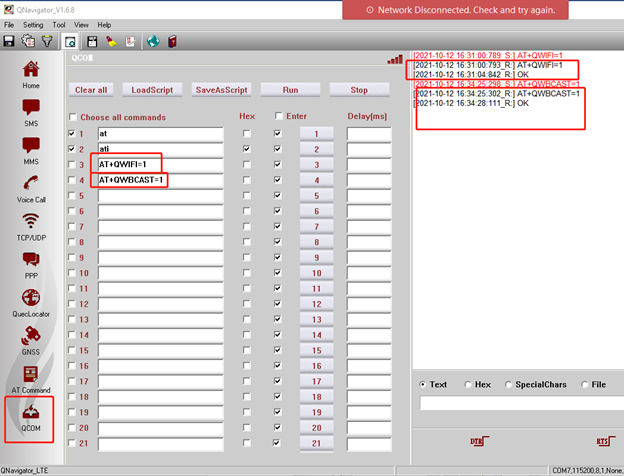
Task: Open the QuecLocator tool
Action: (31, 301)
